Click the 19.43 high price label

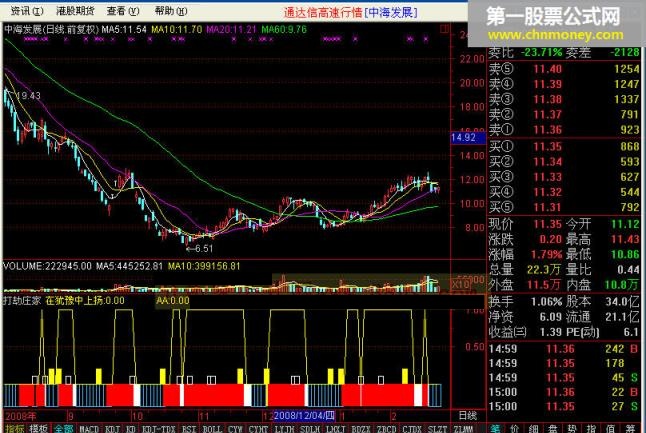coord(28,96)
